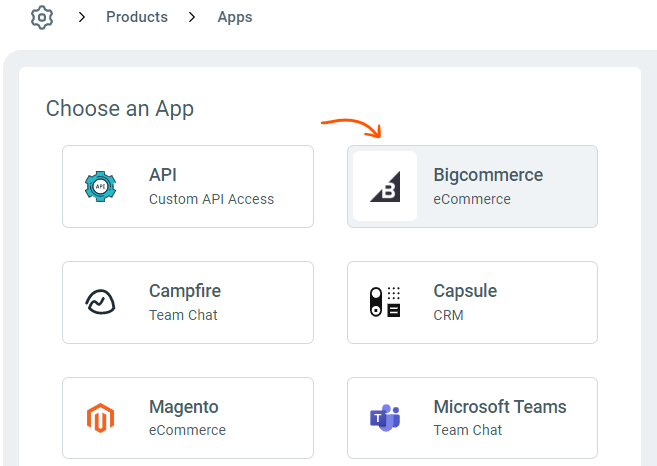657x466 pixels.
Task: Select the API app title
Action: [x=163, y=175]
